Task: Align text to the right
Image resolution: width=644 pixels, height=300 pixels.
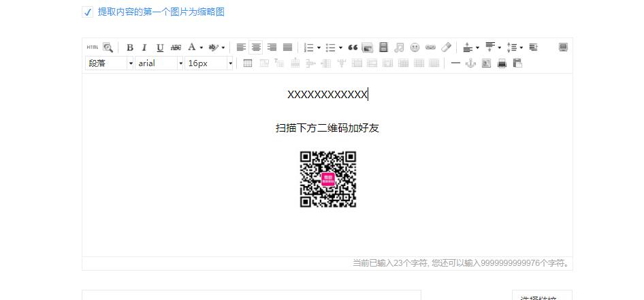Action: click(272, 48)
